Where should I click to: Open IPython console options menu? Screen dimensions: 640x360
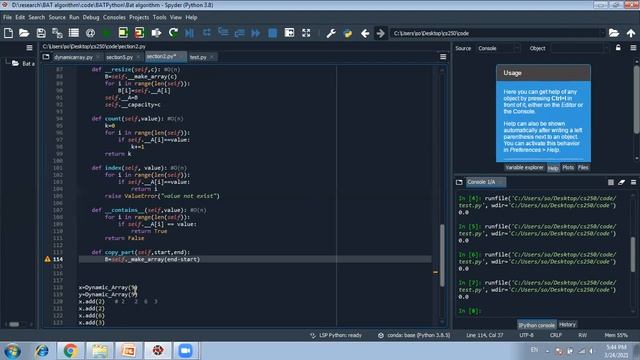tap(633, 182)
